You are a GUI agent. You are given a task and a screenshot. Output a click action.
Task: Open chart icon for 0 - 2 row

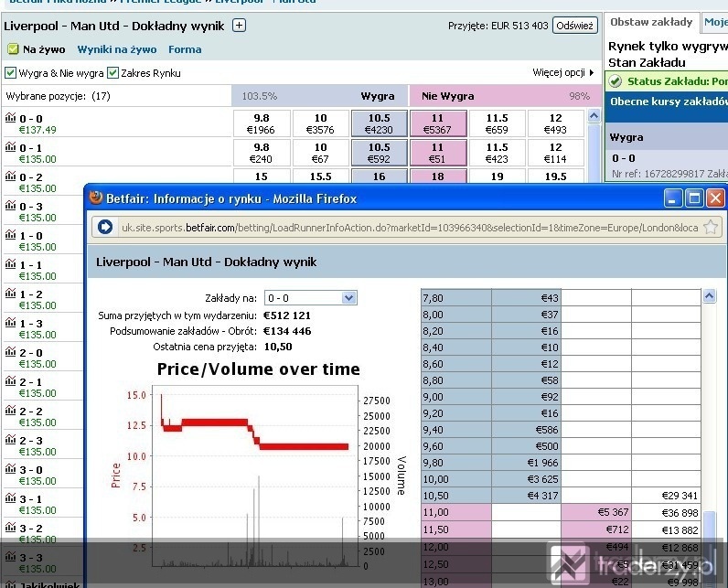click(10, 176)
